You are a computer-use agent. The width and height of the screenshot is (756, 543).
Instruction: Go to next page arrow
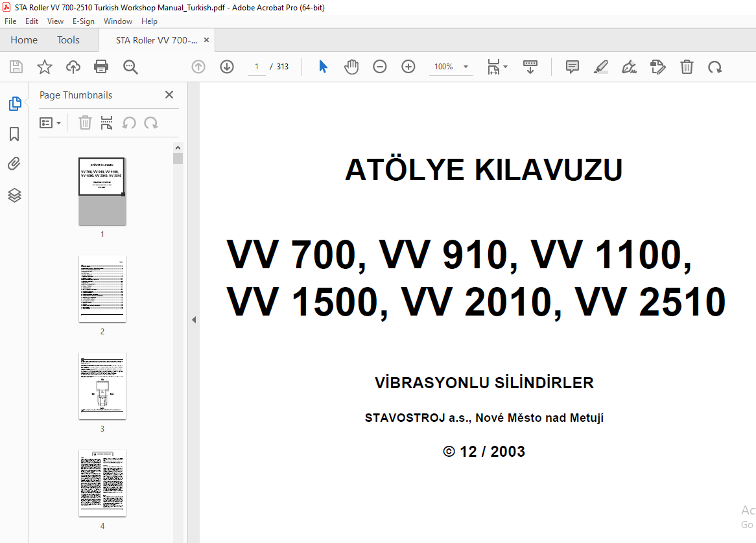[227, 67]
